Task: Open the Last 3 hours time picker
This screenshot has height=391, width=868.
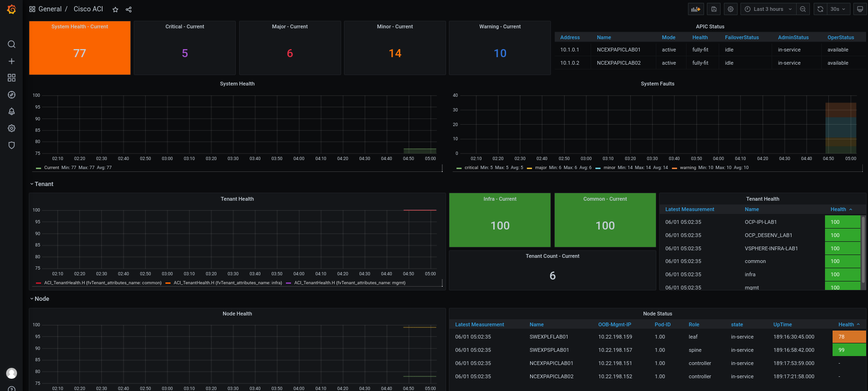Action: [x=768, y=9]
